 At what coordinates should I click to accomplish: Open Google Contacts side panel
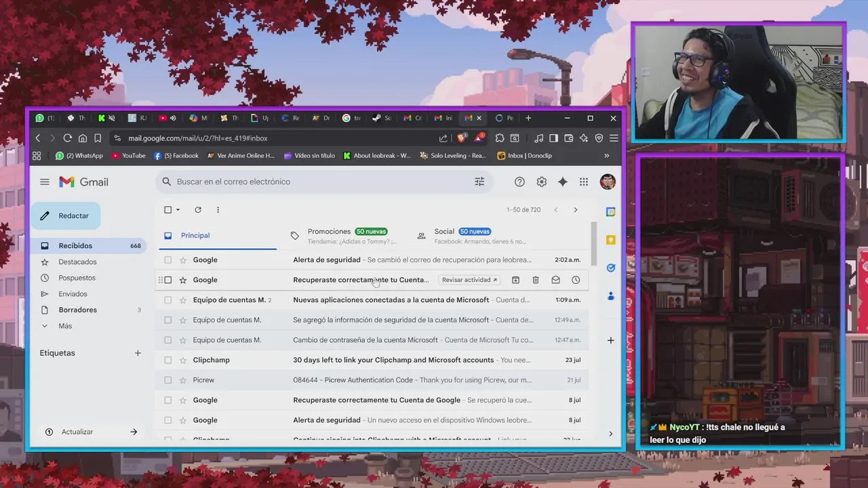tap(610, 296)
